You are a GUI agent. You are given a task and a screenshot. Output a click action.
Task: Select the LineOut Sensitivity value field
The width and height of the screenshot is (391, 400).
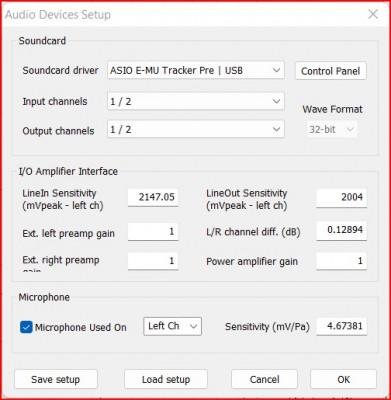341,197
